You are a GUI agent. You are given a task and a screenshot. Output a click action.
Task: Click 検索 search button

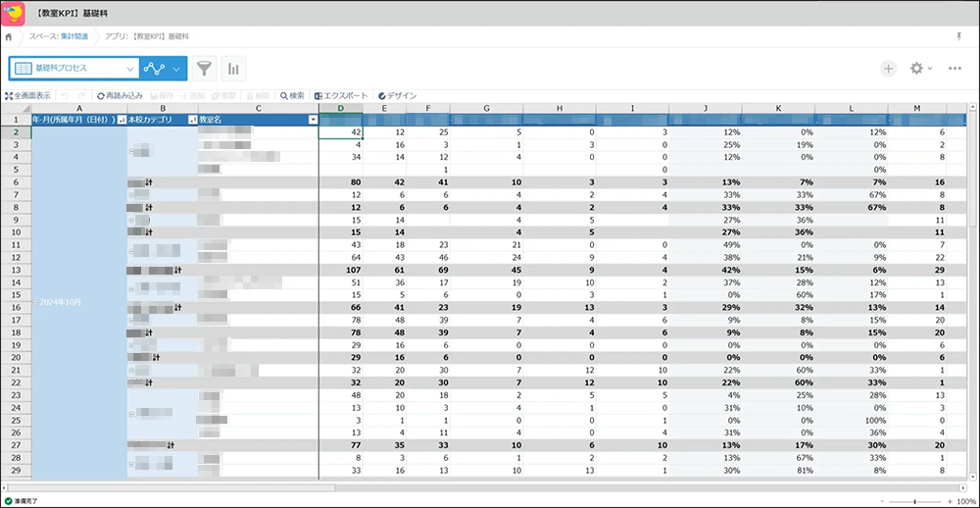(x=292, y=96)
